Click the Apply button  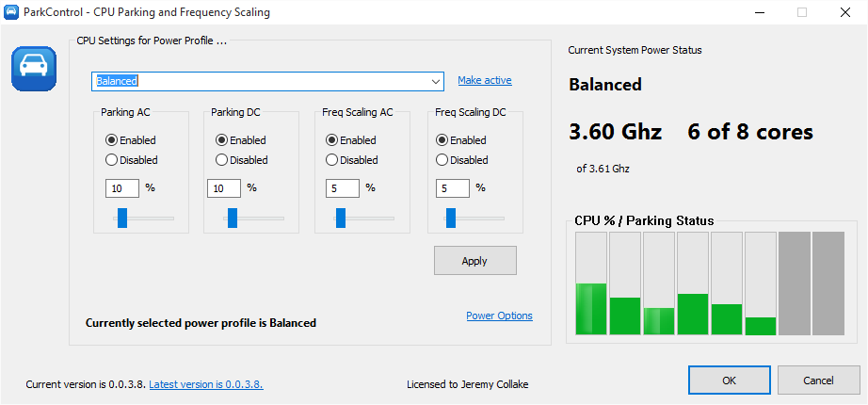pos(475,260)
